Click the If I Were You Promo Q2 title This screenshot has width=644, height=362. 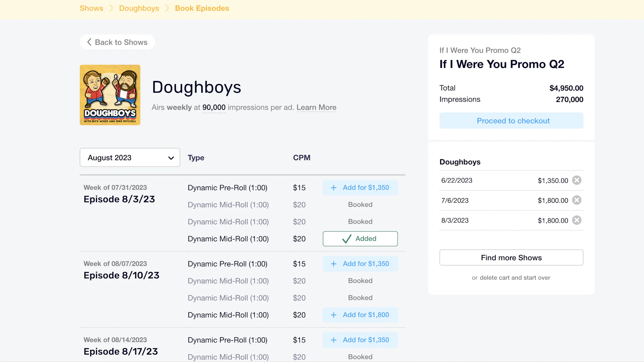point(502,64)
